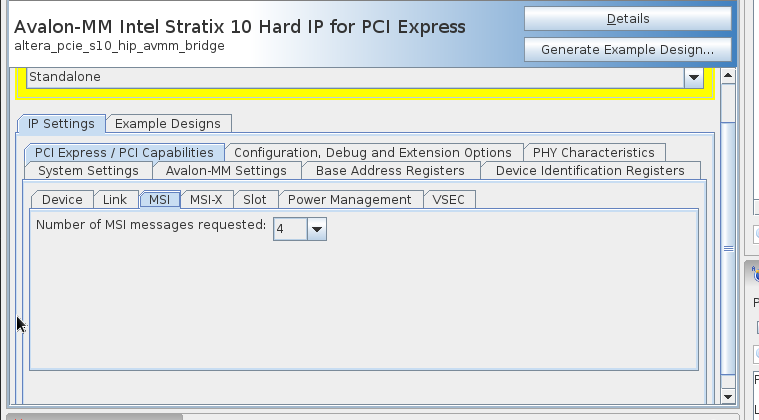Select the VSEC sub-tab

click(x=449, y=200)
